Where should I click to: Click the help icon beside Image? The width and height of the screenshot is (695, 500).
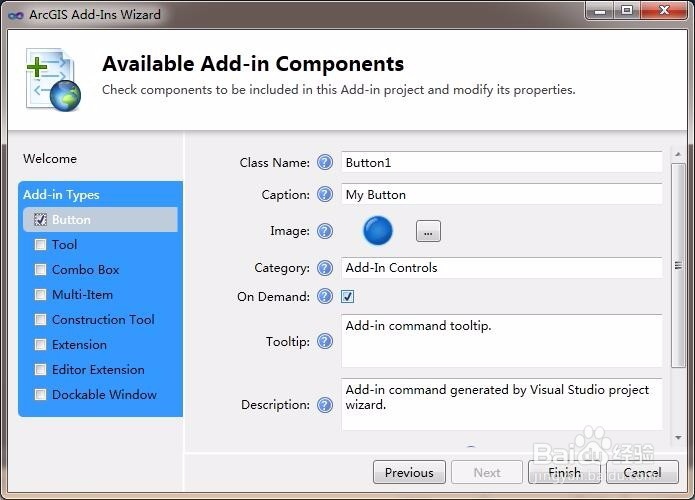[325, 231]
